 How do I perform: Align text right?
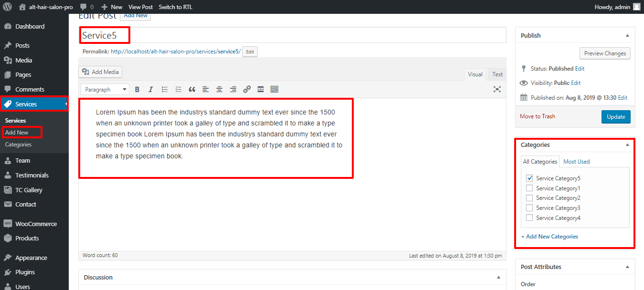pos(233,89)
